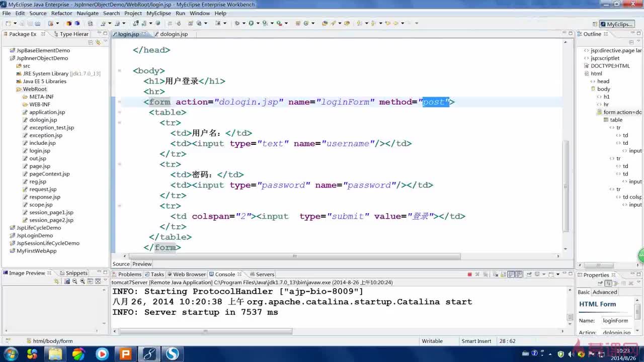Screen dimensions: 644x362
Task: Click the Run toolbar icon
Action: coord(251,23)
